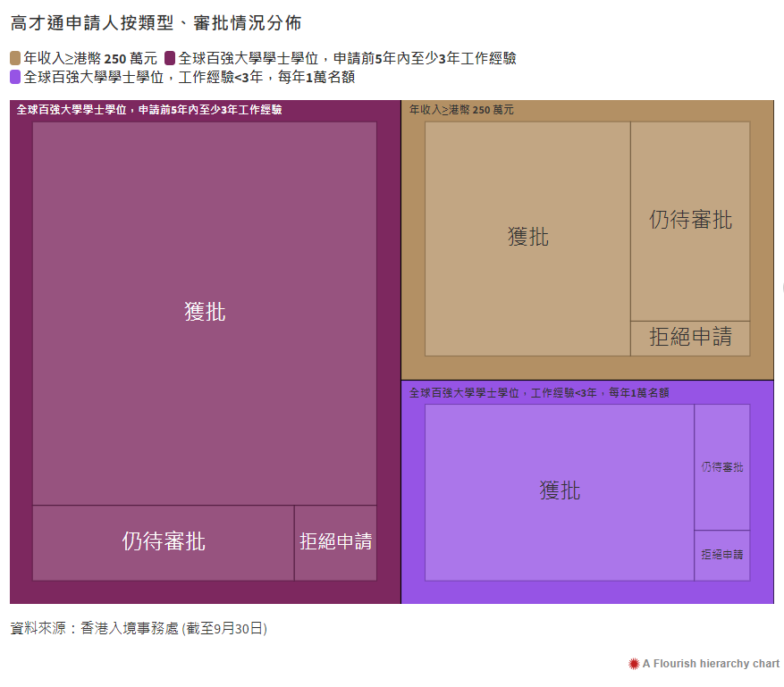
Task: Click the chart title 高才通申請人按類型、審批情況分佈
Action: (x=156, y=23)
